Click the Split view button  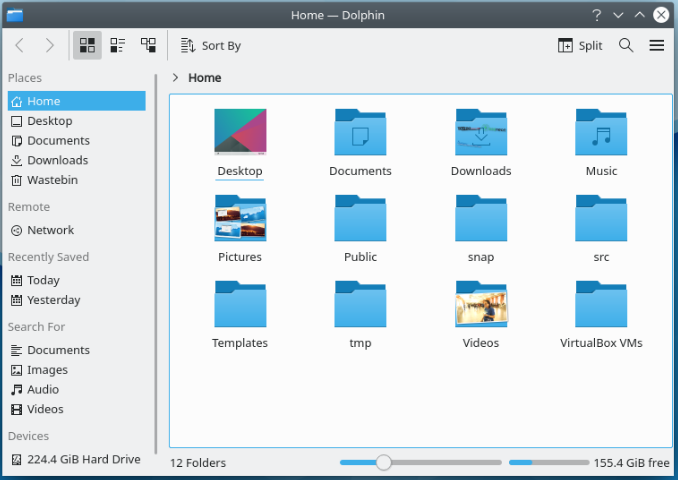580,45
